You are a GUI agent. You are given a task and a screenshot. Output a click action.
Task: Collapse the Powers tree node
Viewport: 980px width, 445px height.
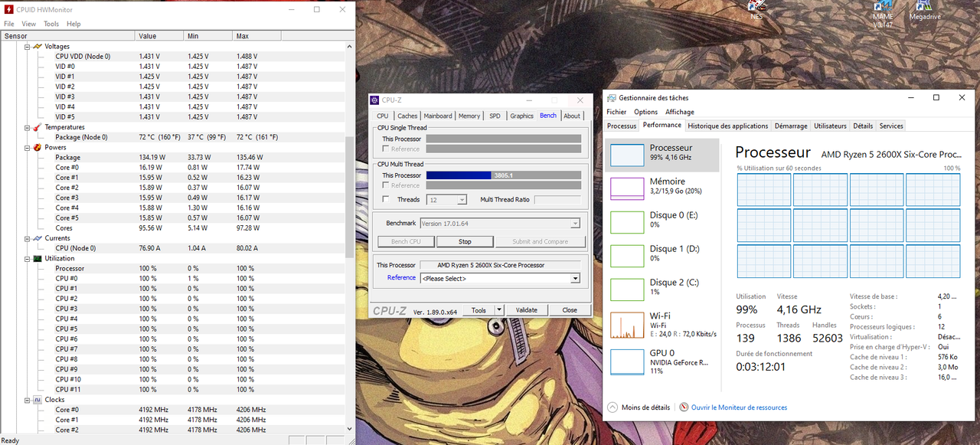click(x=27, y=147)
